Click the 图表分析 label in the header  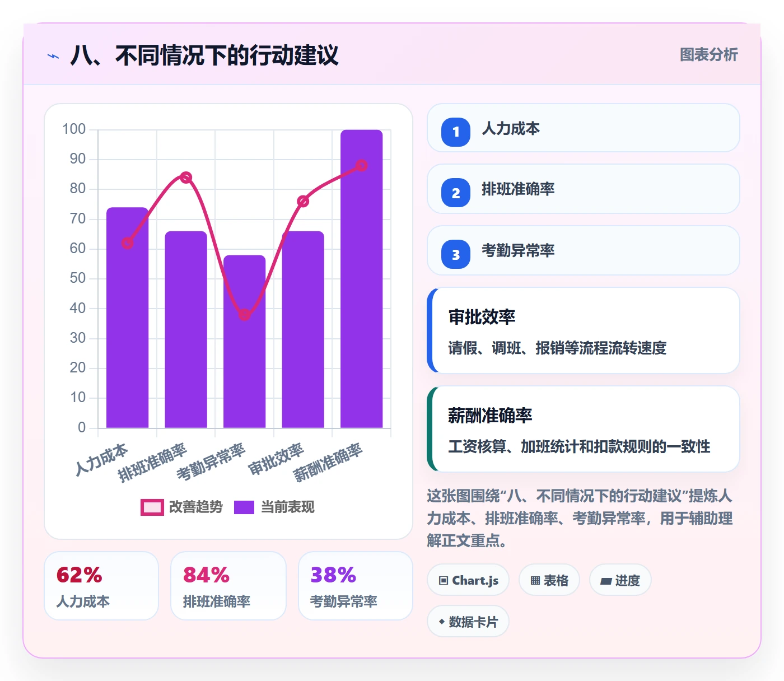[708, 55]
